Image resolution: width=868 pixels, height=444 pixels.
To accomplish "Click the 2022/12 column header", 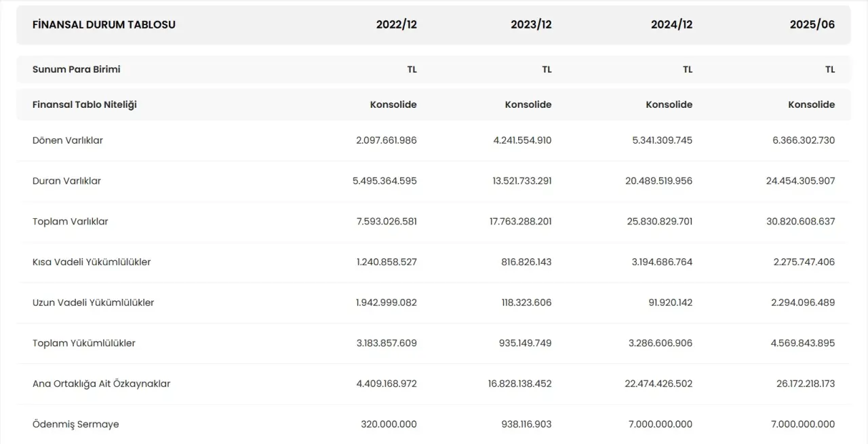I will click(x=396, y=24).
